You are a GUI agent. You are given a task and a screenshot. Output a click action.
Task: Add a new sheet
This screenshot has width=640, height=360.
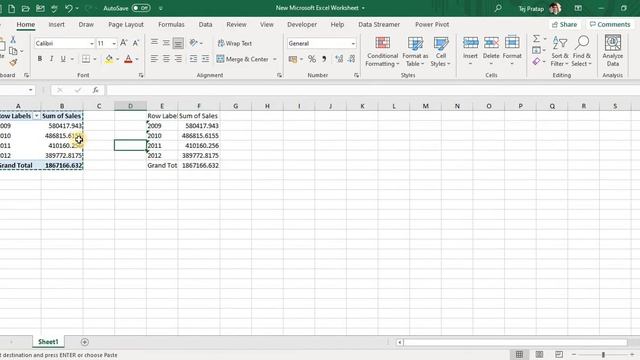84,342
